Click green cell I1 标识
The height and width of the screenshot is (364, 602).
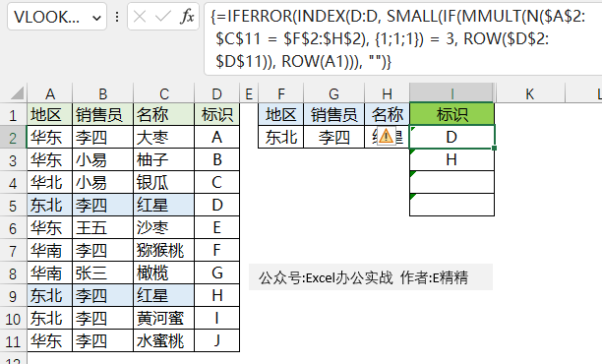[451, 114]
